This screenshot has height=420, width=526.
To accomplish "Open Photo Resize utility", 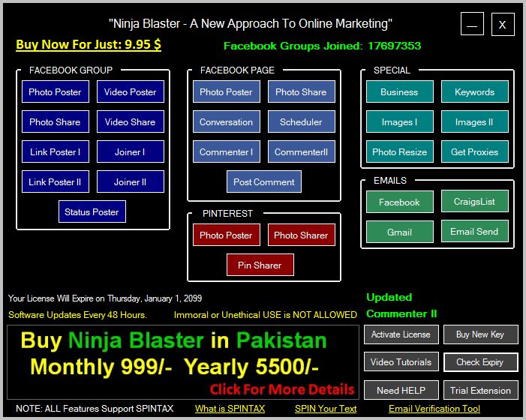I will pos(400,151).
